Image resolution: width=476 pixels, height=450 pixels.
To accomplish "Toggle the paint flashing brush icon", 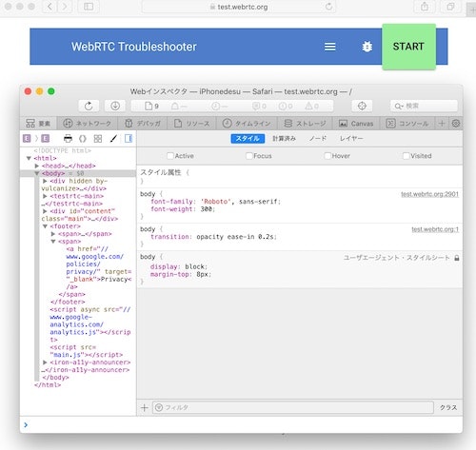I will (113, 139).
